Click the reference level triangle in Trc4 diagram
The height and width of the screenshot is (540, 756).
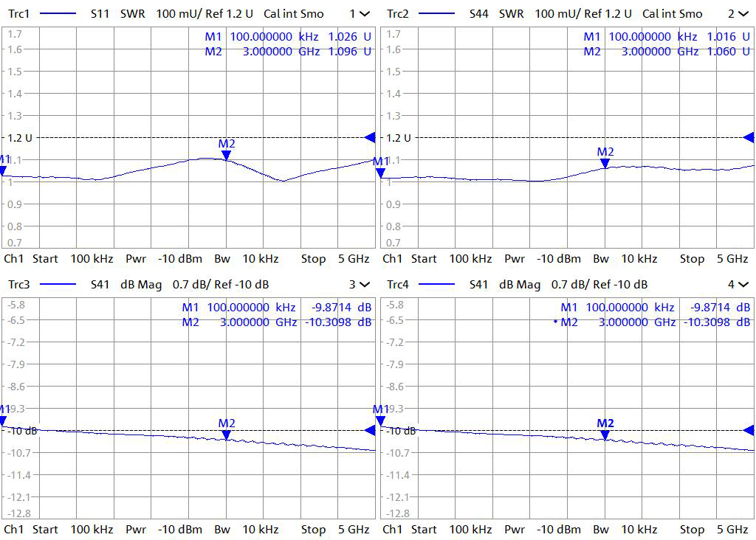pyautogui.click(x=749, y=430)
